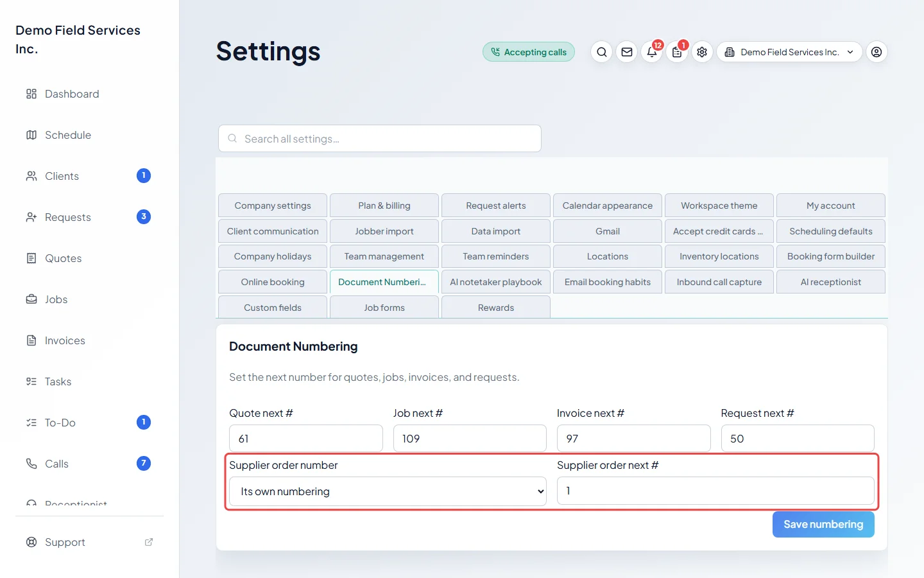
Task: Focus the Search all settings field
Action: (x=380, y=139)
